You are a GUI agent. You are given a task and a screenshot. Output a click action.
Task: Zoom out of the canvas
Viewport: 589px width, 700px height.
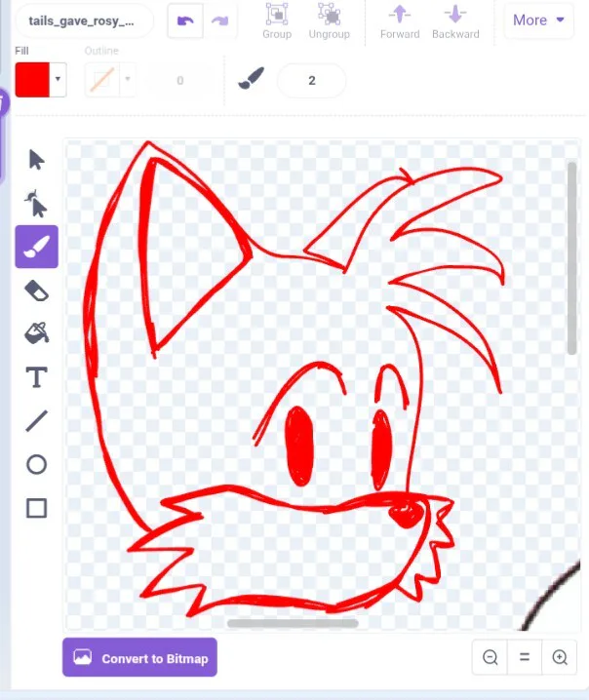pos(490,657)
